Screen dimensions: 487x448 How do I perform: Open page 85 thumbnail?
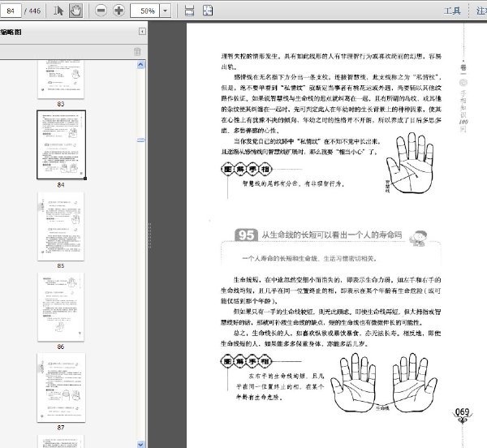coord(61,226)
